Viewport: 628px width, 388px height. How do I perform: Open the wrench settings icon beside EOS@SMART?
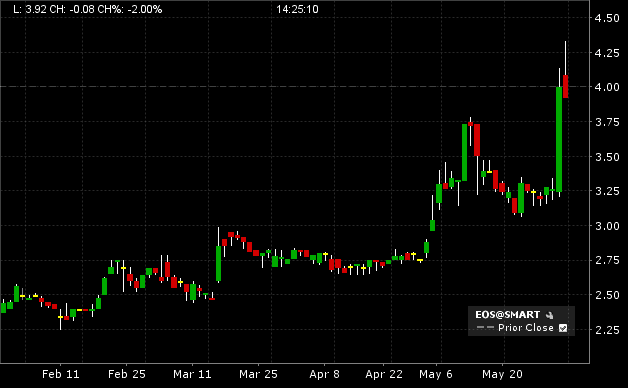coord(550,315)
